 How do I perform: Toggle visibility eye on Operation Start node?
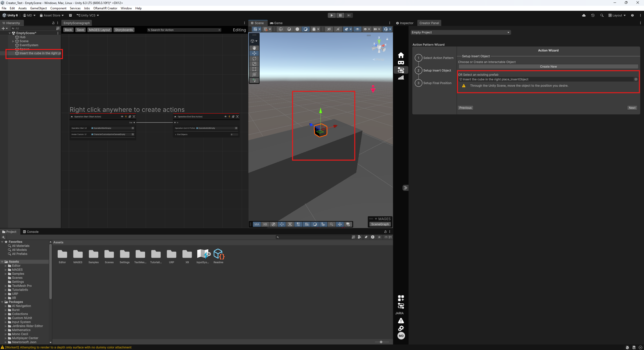[x=122, y=117]
